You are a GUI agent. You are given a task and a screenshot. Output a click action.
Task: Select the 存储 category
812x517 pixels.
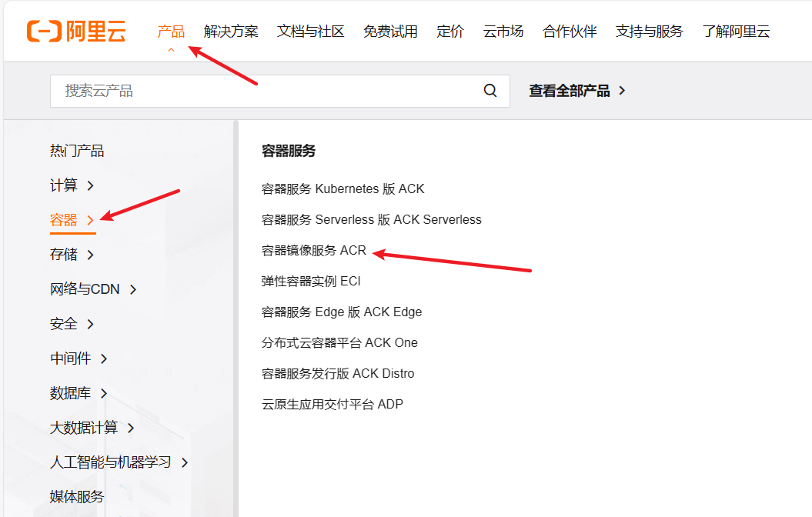click(x=64, y=255)
